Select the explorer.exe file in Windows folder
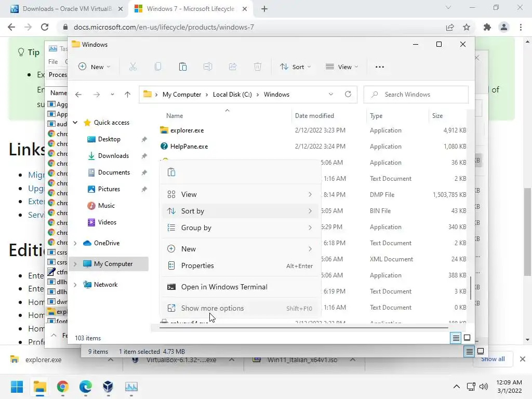The width and height of the screenshot is (532, 399). click(x=187, y=130)
